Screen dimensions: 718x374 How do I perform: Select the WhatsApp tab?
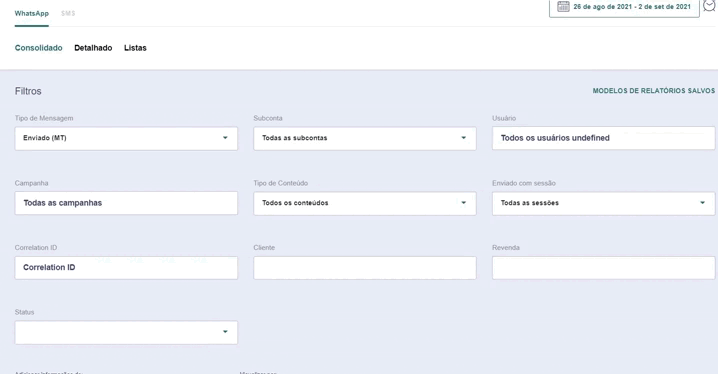[x=32, y=13]
